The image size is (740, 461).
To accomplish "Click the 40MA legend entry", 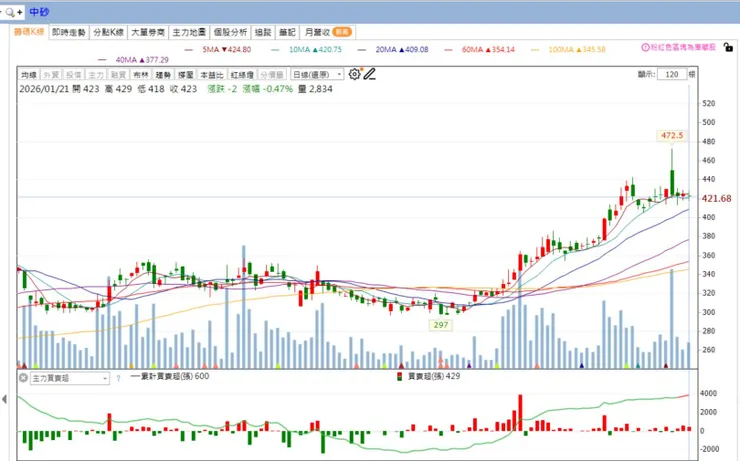I will point(134,60).
